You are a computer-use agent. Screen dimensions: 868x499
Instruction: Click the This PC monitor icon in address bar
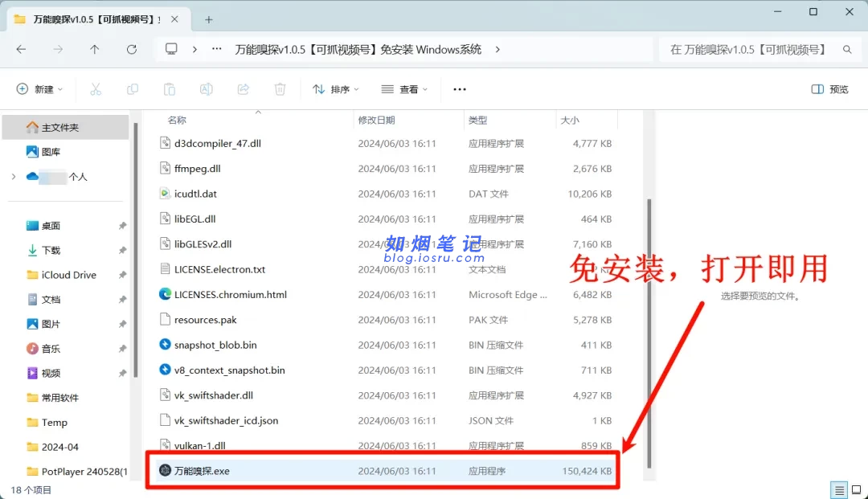tap(172, 49)
